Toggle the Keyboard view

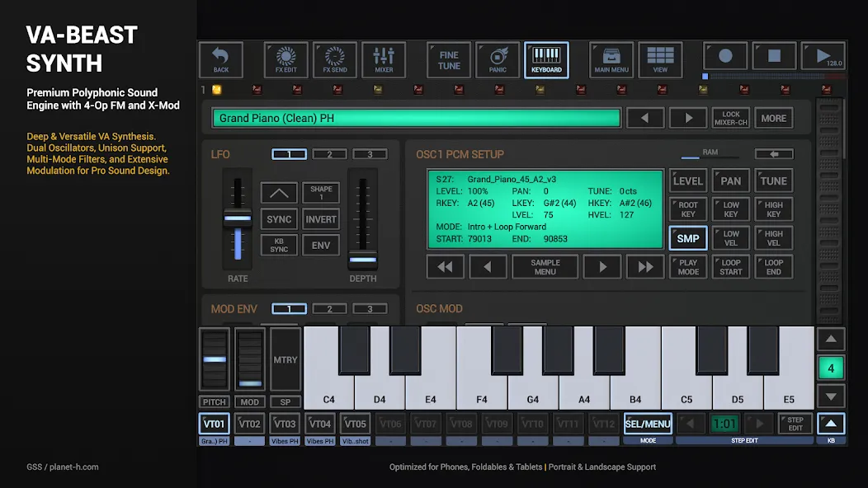point(546,59)
